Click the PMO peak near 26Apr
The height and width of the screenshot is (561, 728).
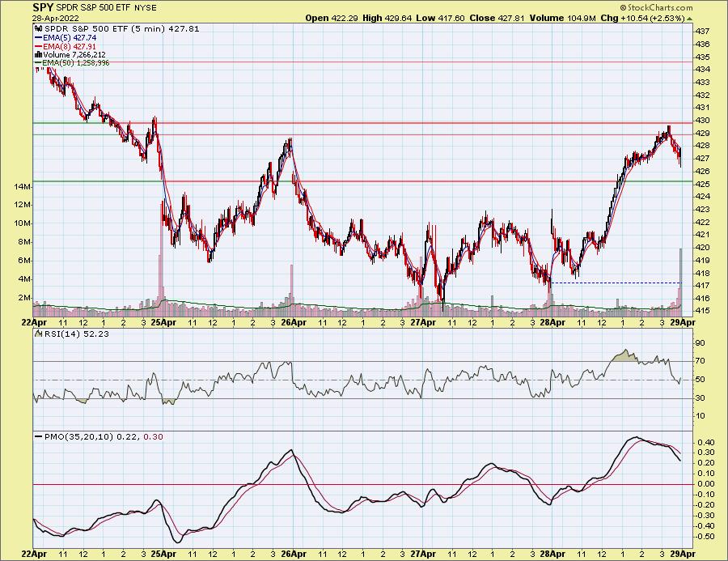coord(291,450)
